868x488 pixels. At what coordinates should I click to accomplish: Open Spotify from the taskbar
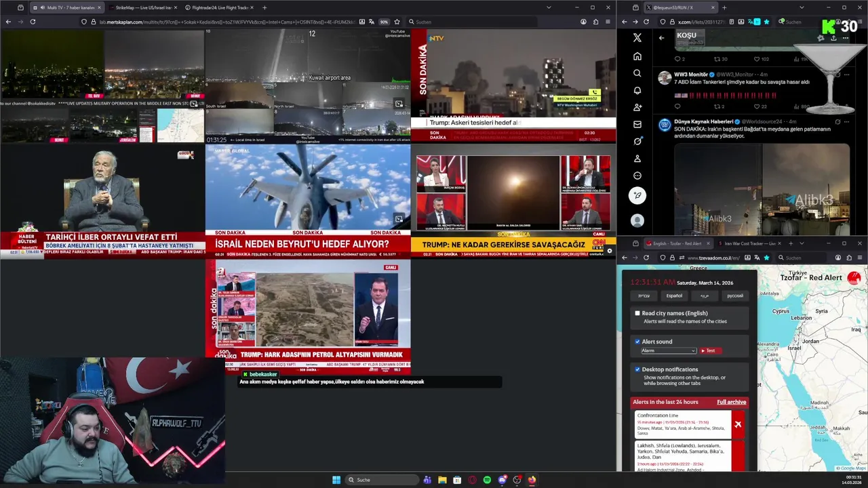click(x=487, y=480)
